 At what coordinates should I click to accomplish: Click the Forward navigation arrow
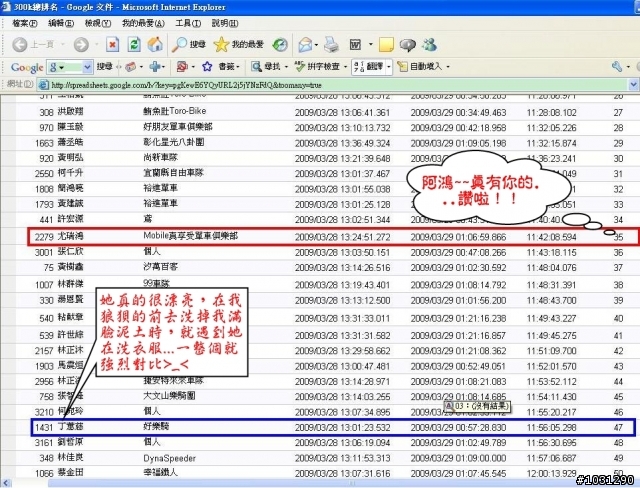[81, 44]
